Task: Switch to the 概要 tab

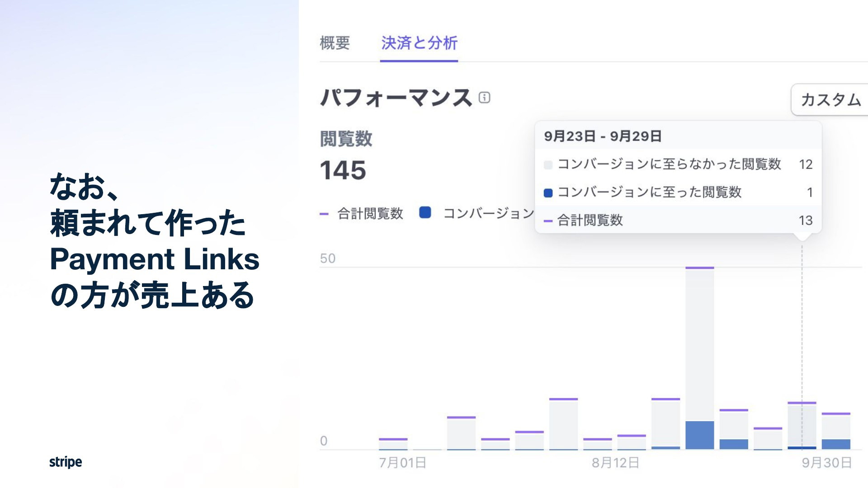Action: 335,43
